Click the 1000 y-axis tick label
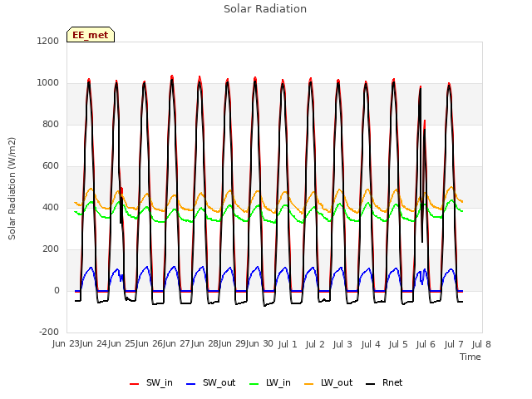 48,83
